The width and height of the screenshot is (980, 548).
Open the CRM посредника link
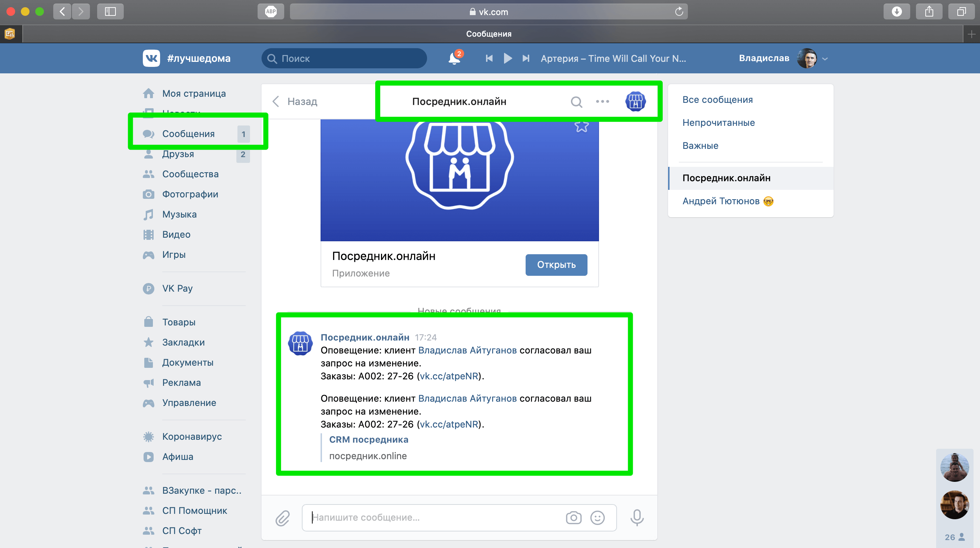pyautogui.click(x=368, y=439)
